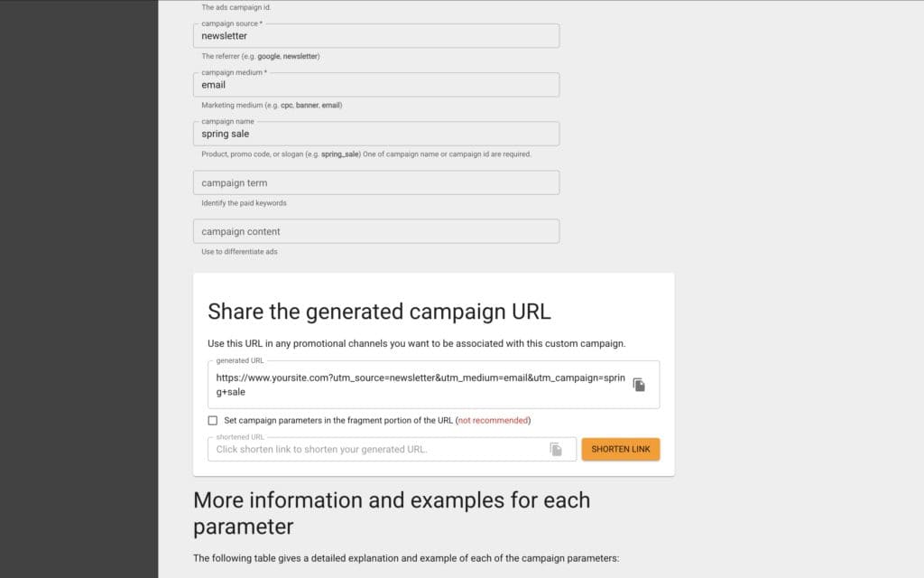Screen dimensions: 924x578
Task: Click the copy icon beside the generated URL
Action: (640, 383)
